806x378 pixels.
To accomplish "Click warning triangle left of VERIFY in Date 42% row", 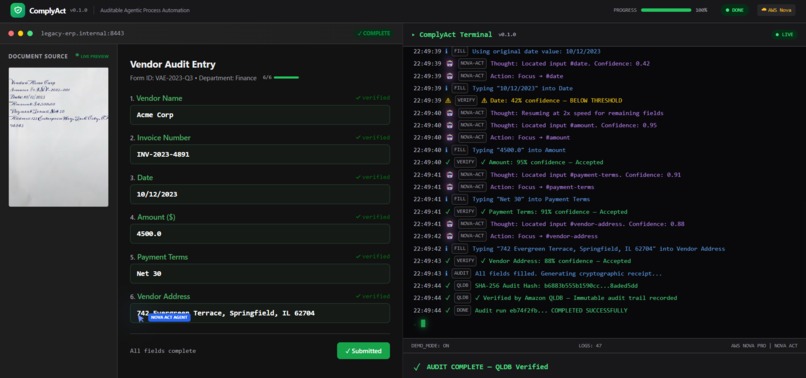I will point(448,101).
